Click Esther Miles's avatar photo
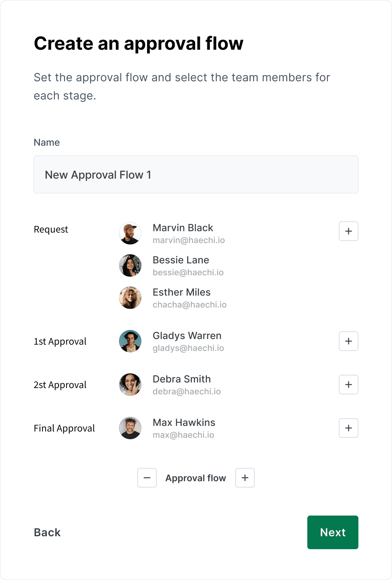 click(x=130, y=298)
